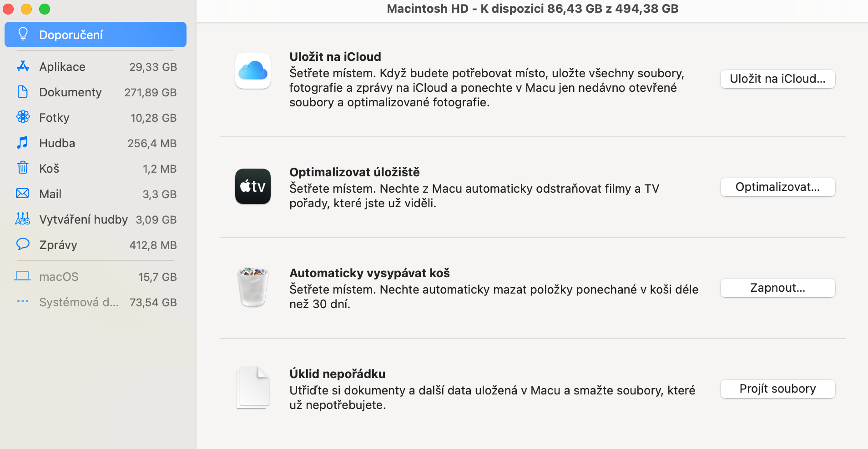The height and width of the screenshot is (449, 868).
Task: Select the Zprávy speech bubble icon
Action: 23,244
